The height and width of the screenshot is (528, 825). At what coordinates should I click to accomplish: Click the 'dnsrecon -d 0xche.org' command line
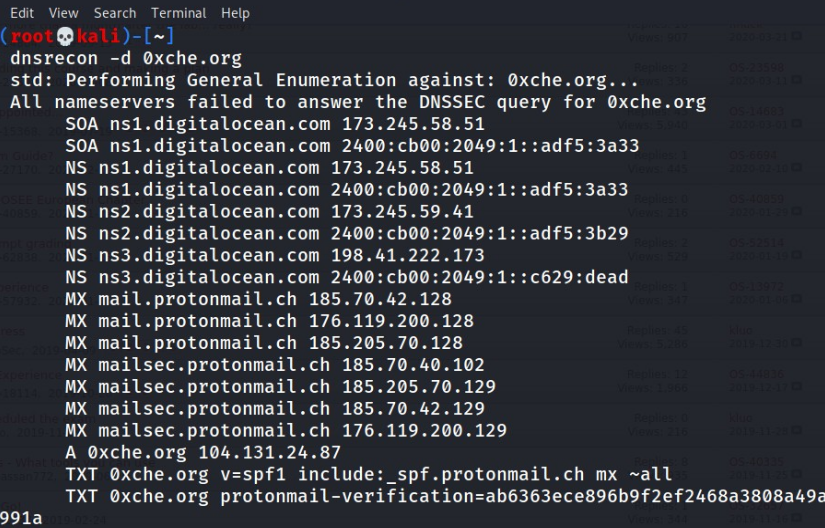tap(126, 59)
